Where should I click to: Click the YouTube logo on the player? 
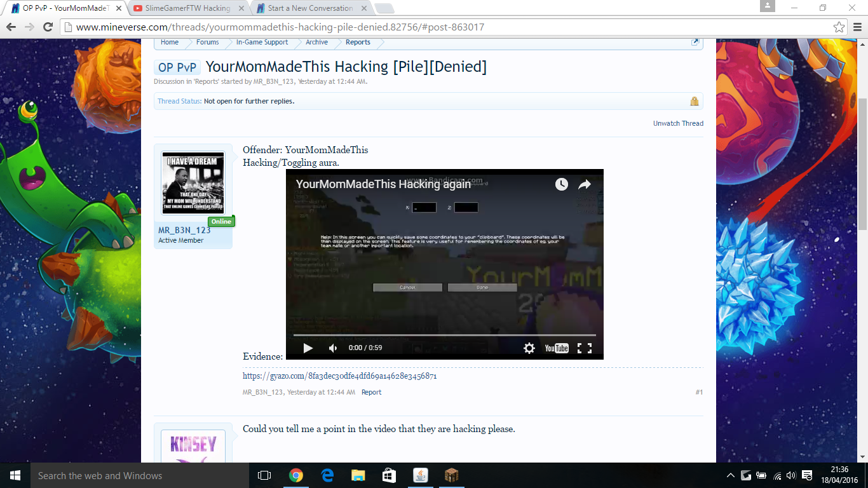[x=557, y=348]
